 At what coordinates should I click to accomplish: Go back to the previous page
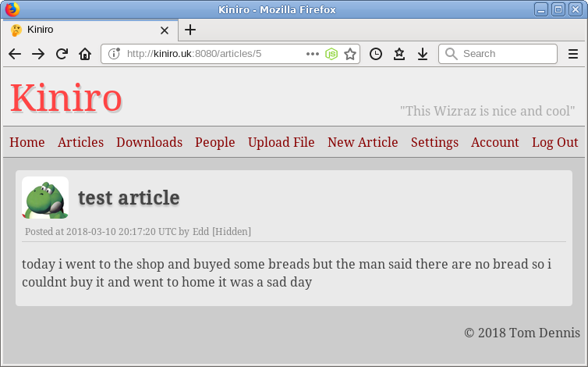click(14, 54)
